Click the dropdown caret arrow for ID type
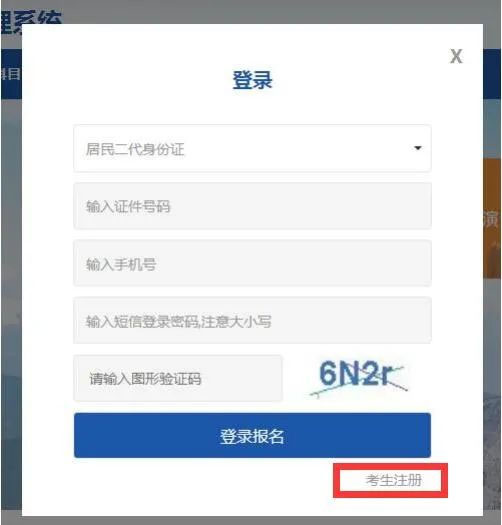Image resolution: width=502 pixels, height=525 pixels. coord(418,148)
